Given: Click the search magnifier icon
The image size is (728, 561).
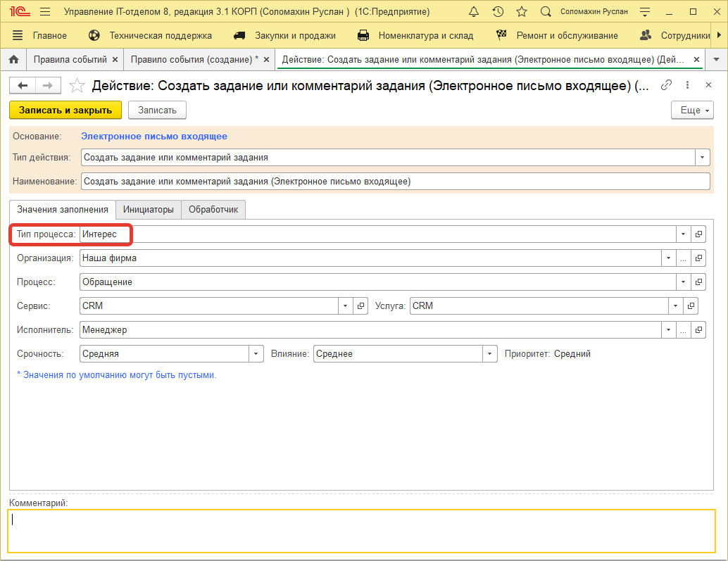Looking at the screenshot, I should pyautogui.click(x=545, y=12).
